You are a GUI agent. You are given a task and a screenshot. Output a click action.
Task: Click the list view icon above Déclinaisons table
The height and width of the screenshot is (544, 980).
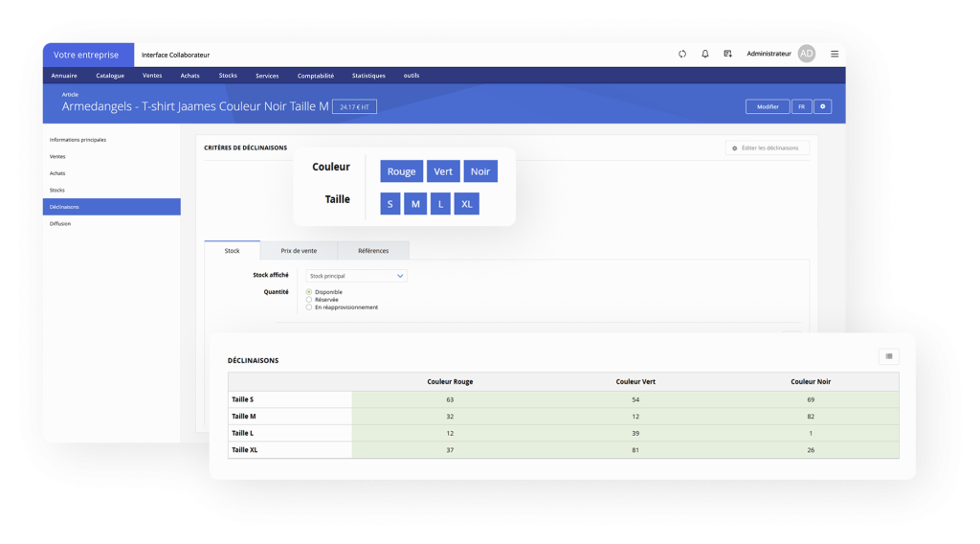(x=888, y=356)
